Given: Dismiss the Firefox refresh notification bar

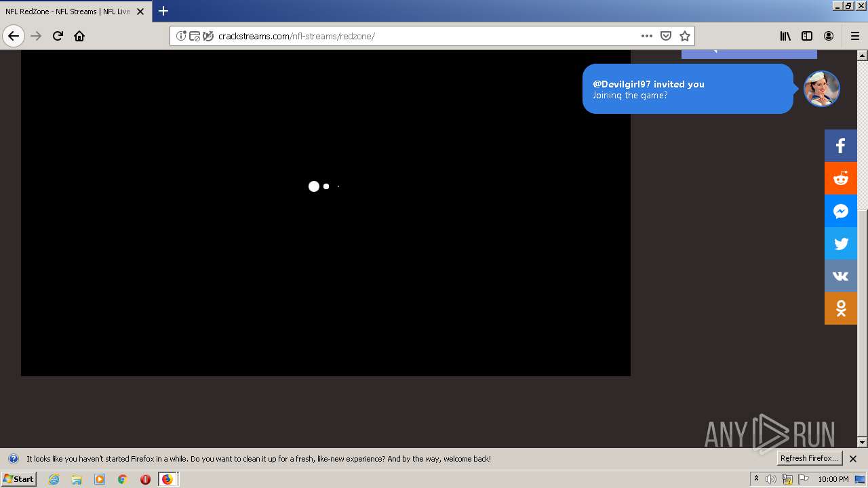Looking at the screenshot, I should click(x=853, y=459).
